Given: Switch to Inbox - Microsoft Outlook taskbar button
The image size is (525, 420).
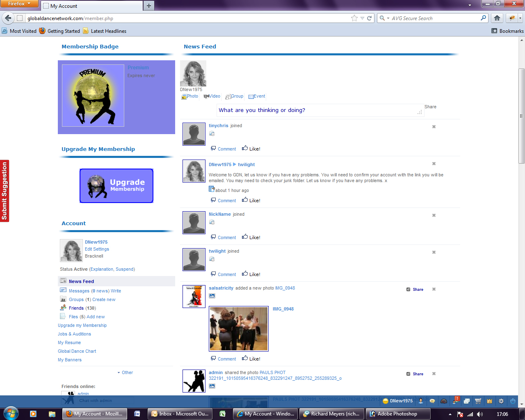Looking at the screenshot, I should click(x=180, y=414).
